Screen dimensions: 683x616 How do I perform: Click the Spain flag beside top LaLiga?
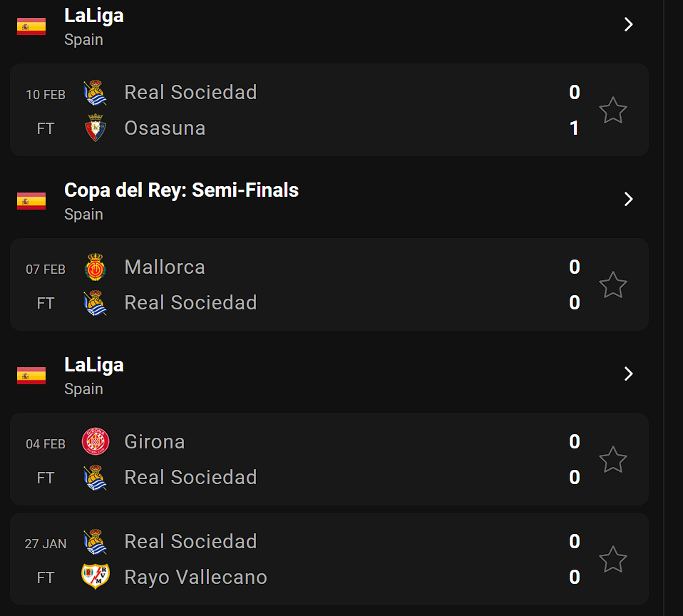pos(31,26)
